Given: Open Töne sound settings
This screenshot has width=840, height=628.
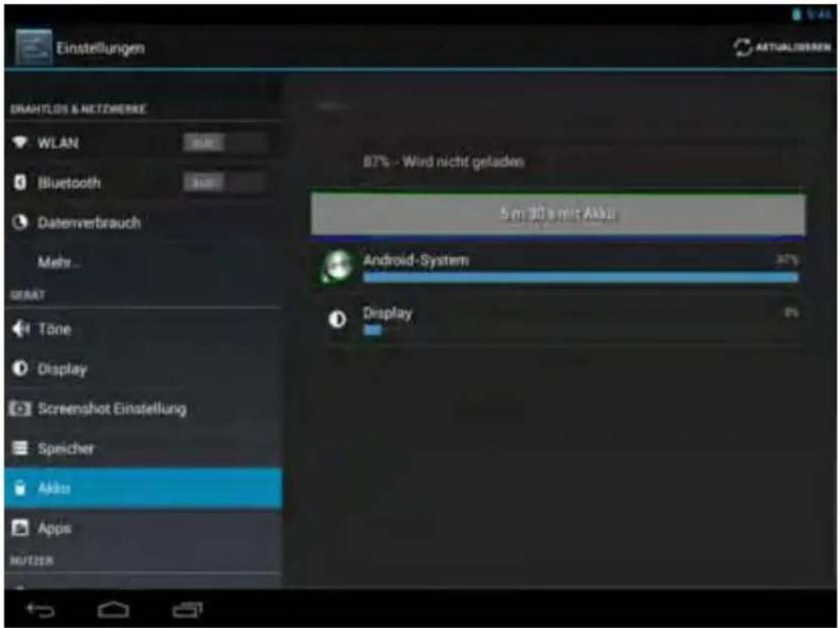Looking at the screenshot, I should click(x=142, y=329).
